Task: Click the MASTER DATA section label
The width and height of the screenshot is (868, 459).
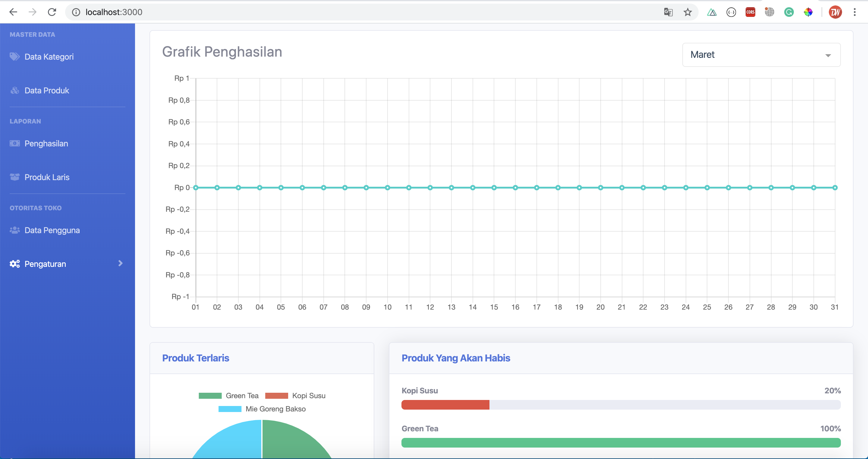Action: tap(32, 34)
